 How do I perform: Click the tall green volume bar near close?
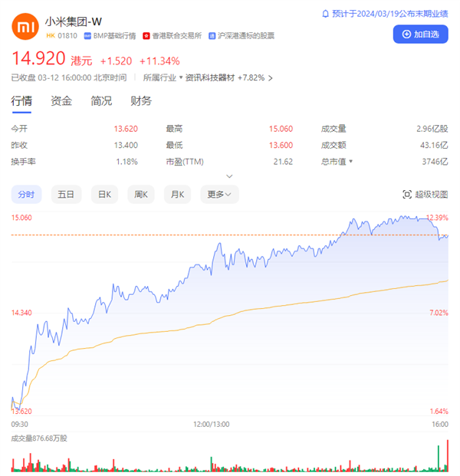(x=438, y=458)
